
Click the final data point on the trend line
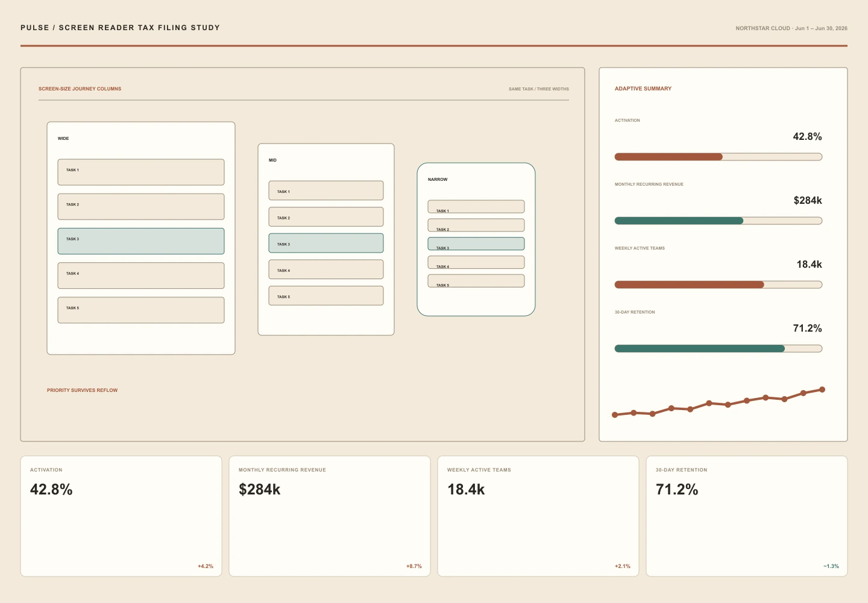point(822,390)
